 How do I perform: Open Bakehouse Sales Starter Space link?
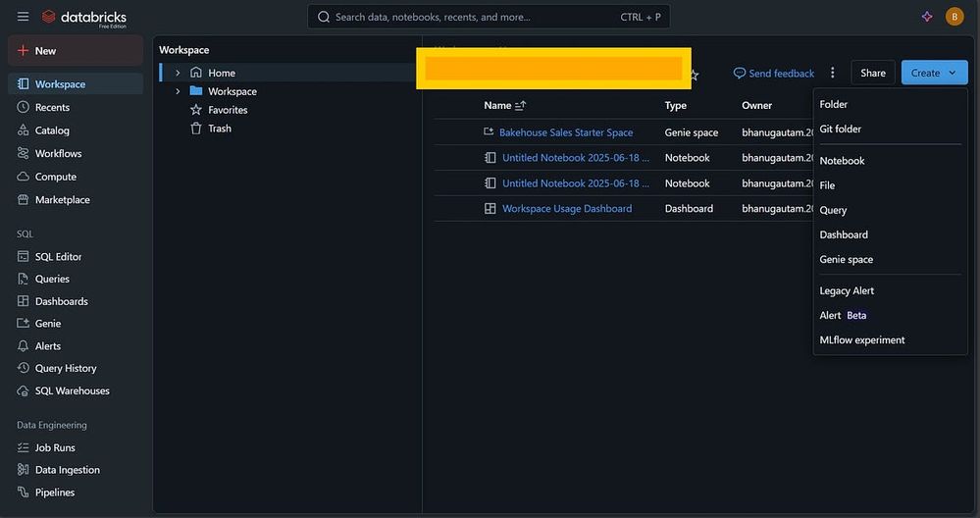(566, 132)
